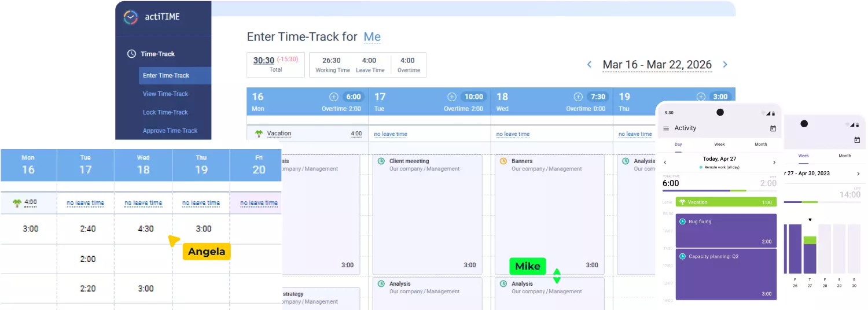
Task: Click the Vacation green bar on mobile
Action: tap(726, 202)
